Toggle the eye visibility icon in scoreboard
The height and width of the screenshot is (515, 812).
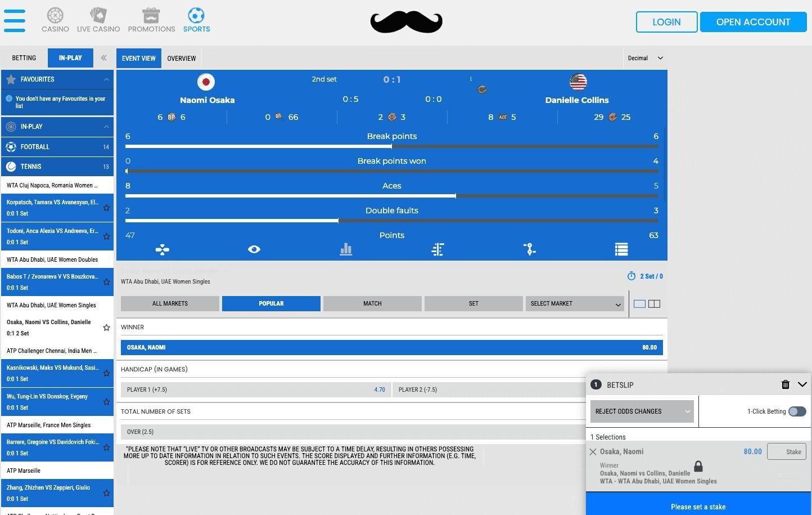click(254, 249)
